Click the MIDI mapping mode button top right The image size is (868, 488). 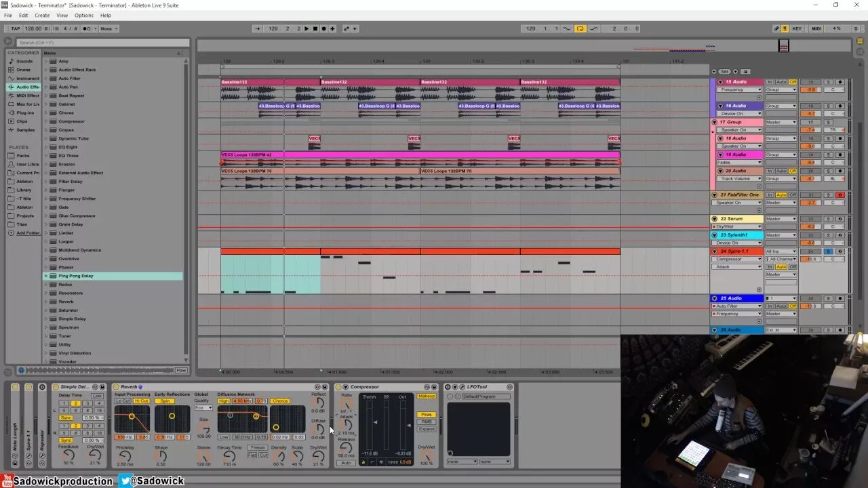pyautogui.click(x=816, y=28)
